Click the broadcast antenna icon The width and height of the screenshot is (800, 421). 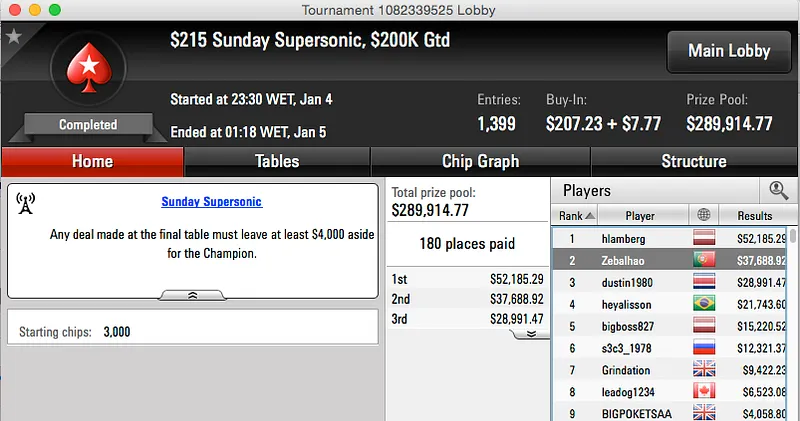pyautogui.click(x=26, y=203)
